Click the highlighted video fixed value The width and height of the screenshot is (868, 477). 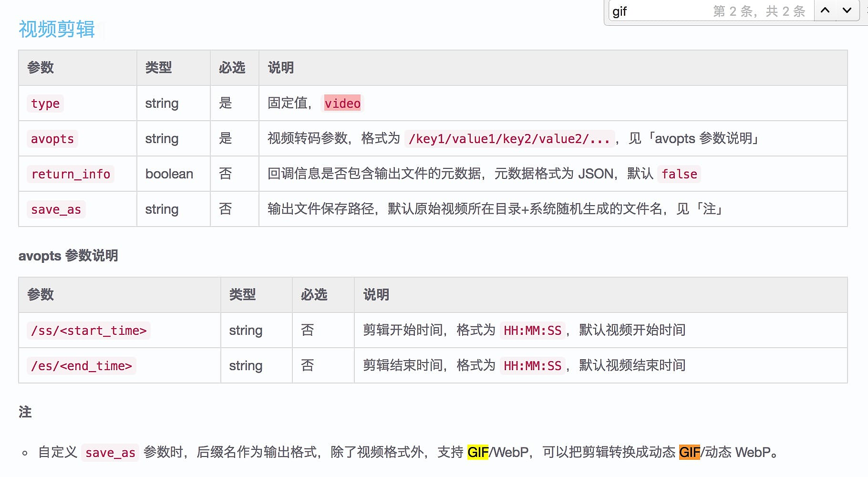(342, 104)
